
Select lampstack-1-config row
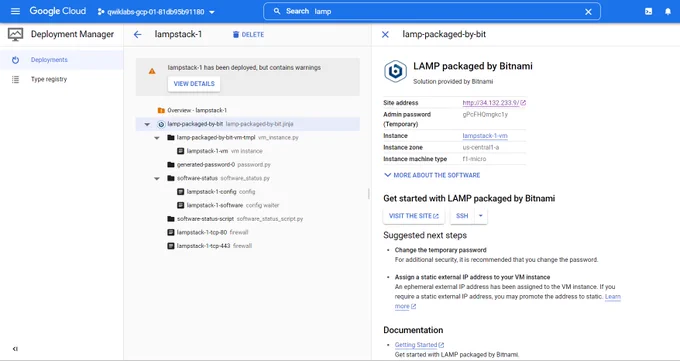click(248, 192)
